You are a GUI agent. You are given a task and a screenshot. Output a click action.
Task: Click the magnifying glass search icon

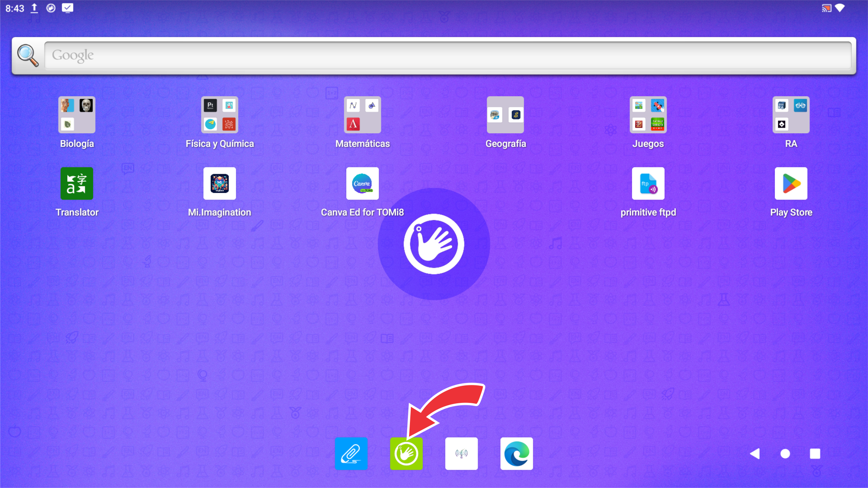(x=28, y=55)
